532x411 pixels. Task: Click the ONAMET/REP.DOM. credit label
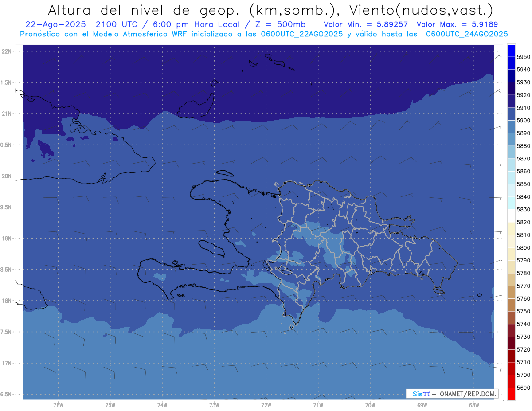(x=467, y=394)
